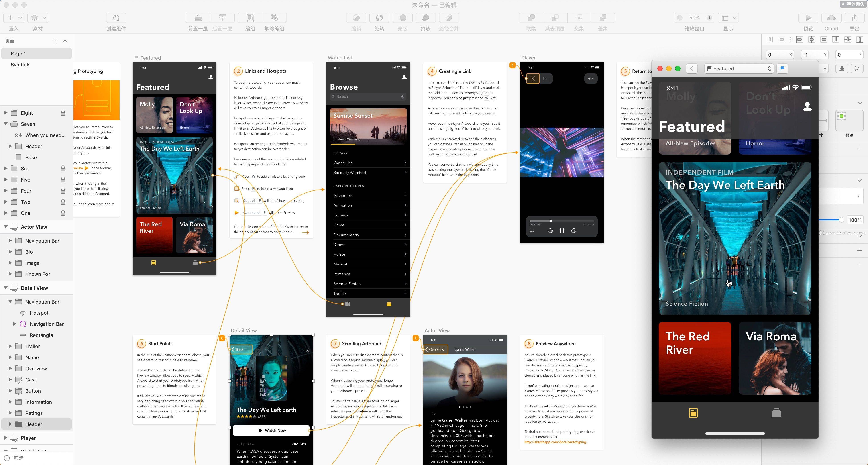Click the zoom in plus button

[x=709, y=18]
